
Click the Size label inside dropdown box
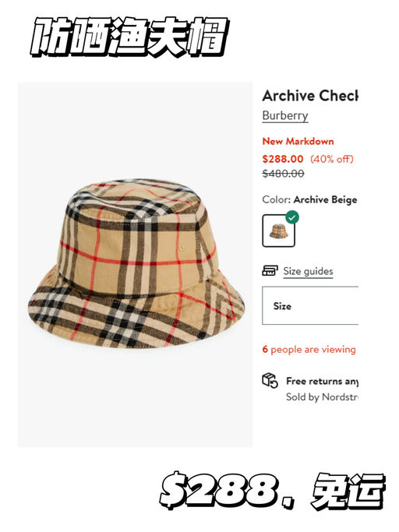point(282,306)
